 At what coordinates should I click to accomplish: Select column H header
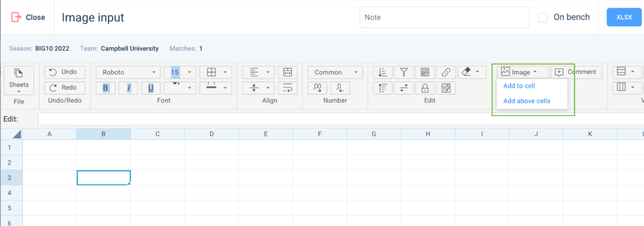click(x=428, y=134)
